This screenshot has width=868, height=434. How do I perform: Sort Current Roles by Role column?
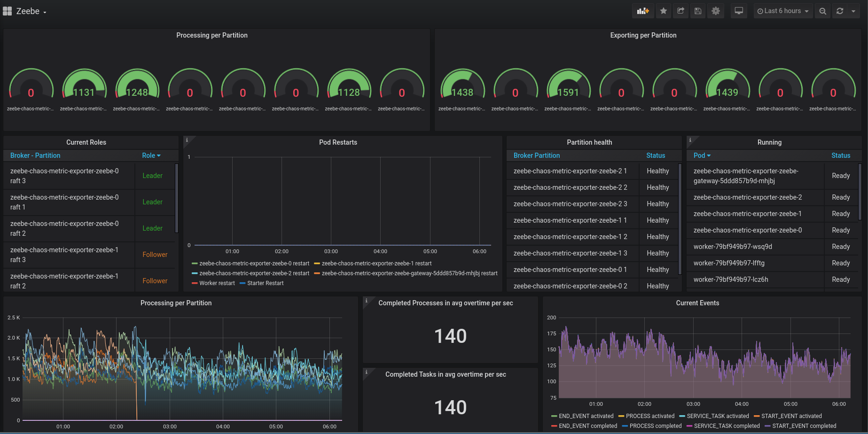(151, 155)
